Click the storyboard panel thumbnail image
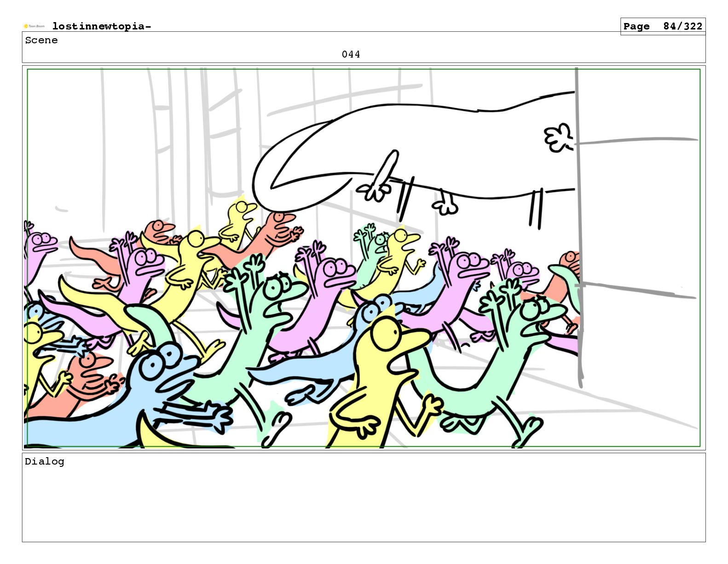Image resolution: width=728 pixels, height=564 pixels. (x=364, y=258)
